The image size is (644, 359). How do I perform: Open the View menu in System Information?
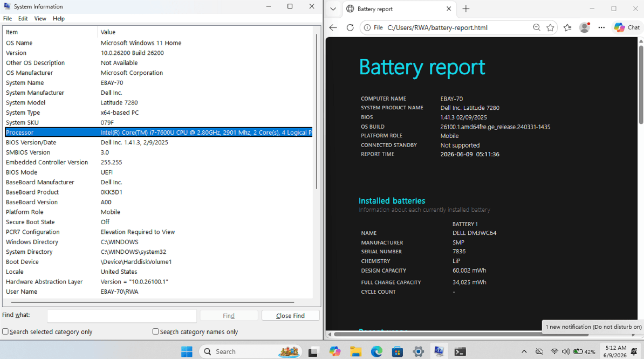tap(40, 18)
